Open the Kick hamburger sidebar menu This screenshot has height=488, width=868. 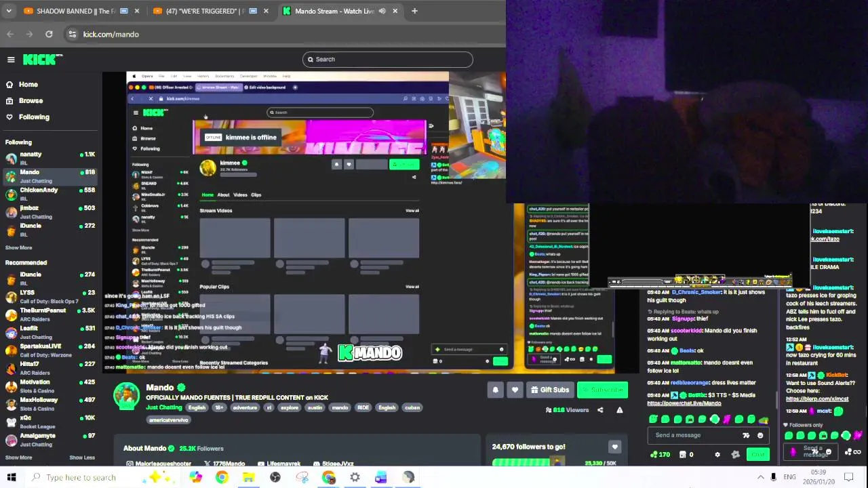(x=11, y=60)
